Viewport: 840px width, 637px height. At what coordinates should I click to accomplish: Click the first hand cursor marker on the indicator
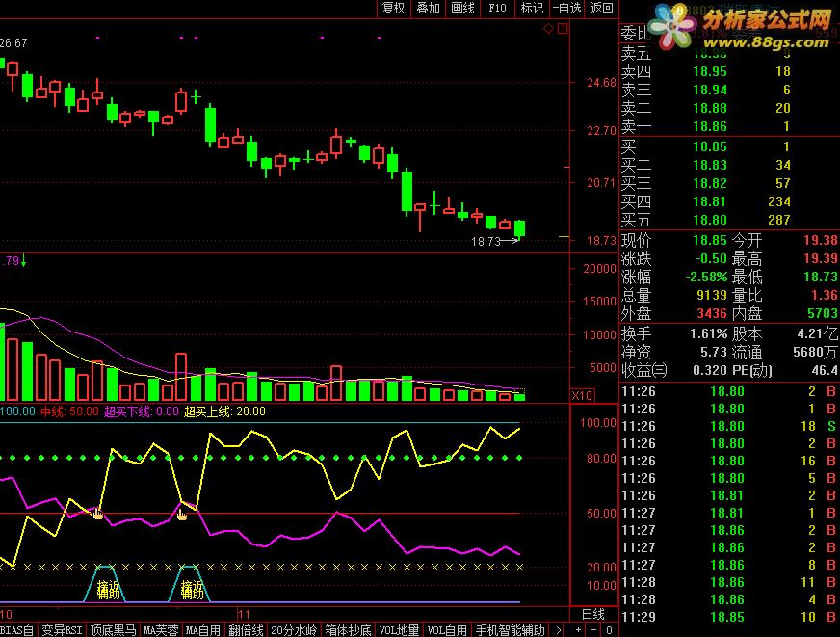coord(98,514)
